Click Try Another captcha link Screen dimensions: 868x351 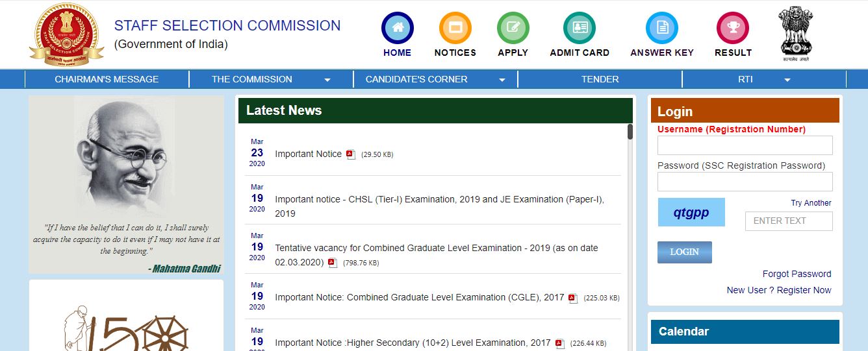click(x=811, y=203)
